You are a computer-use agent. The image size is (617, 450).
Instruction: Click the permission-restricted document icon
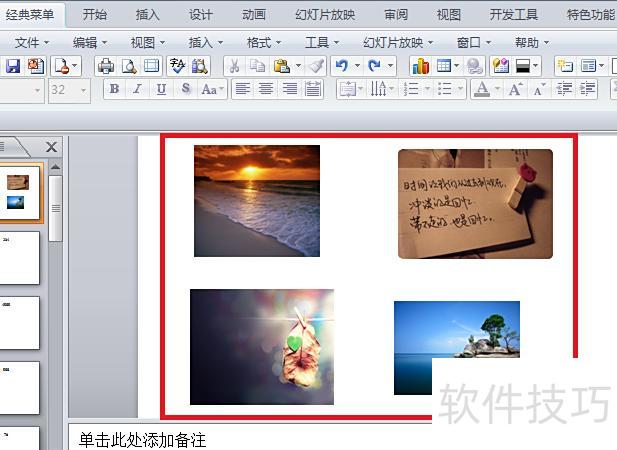63,66
